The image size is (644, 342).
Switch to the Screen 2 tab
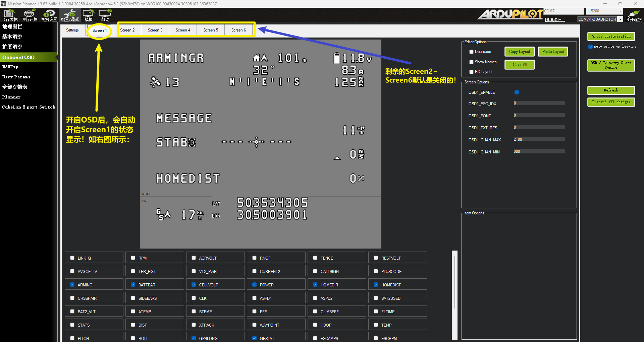[x=127, y=30]
